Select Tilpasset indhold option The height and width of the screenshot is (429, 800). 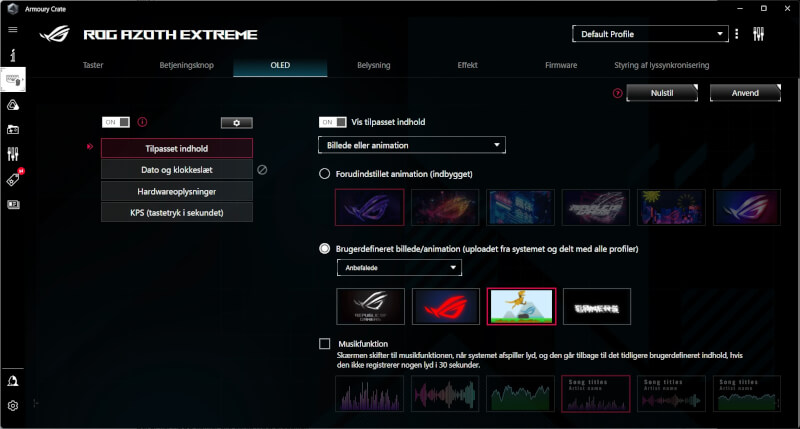pyautogui.click(x=177, y=148)
